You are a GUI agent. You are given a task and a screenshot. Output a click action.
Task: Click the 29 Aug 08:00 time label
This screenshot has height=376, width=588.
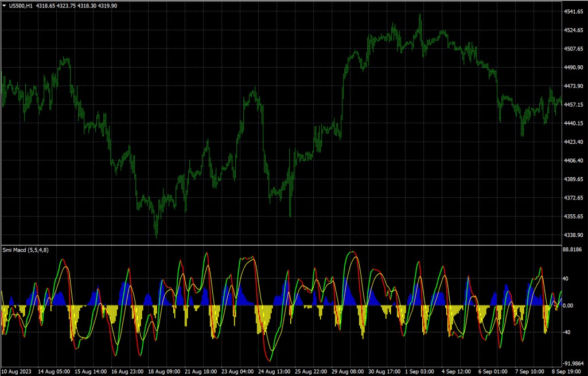tap(348, 372)
